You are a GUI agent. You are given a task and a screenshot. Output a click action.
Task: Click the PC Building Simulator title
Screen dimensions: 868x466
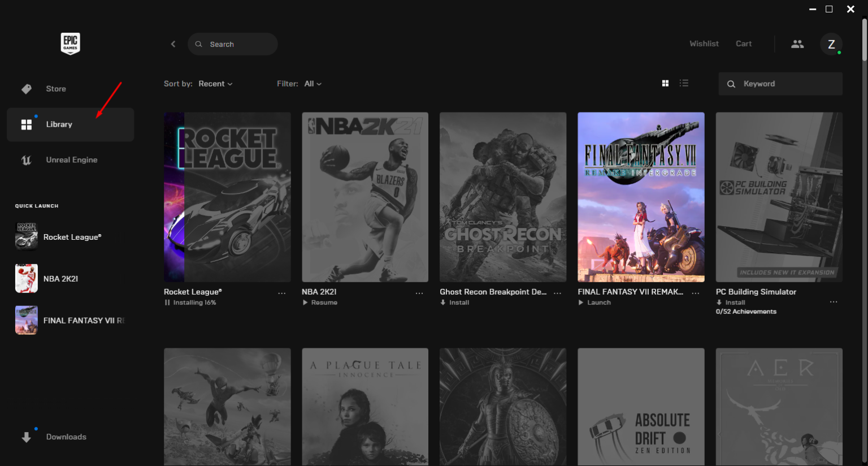(x=756, y=292)
